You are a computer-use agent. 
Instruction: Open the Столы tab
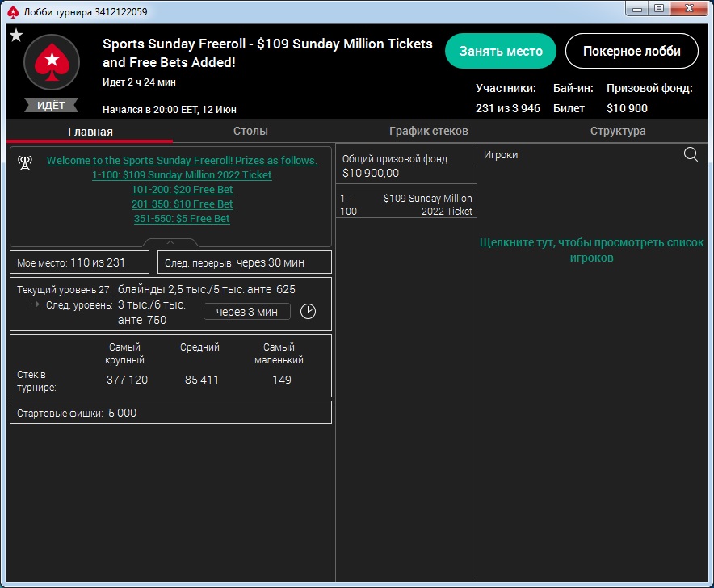click(x=250, y=131)
